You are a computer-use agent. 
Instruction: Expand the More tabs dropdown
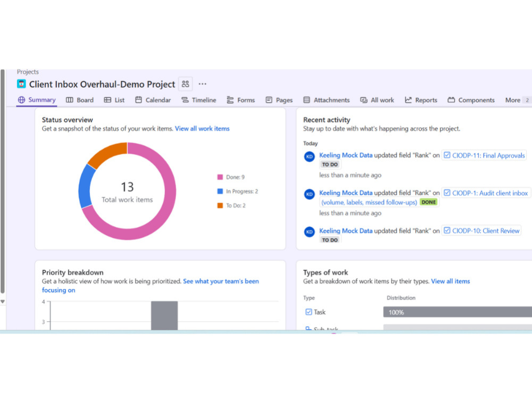pyautogui.click(x=518, y=100)
